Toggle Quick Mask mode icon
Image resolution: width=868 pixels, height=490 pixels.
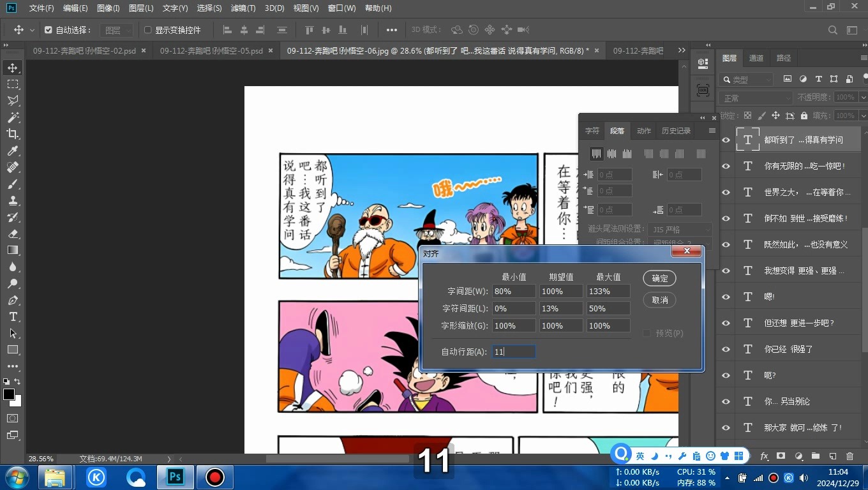[x=13, y=418]
